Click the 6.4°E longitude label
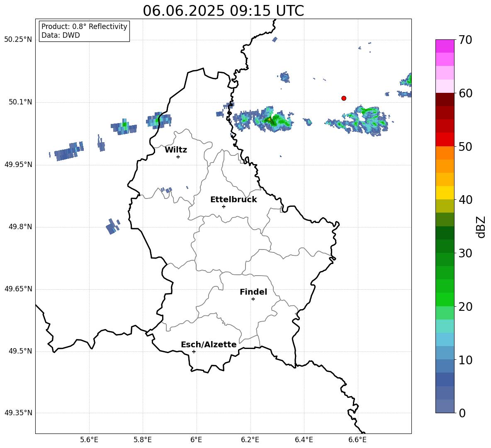 304,440
